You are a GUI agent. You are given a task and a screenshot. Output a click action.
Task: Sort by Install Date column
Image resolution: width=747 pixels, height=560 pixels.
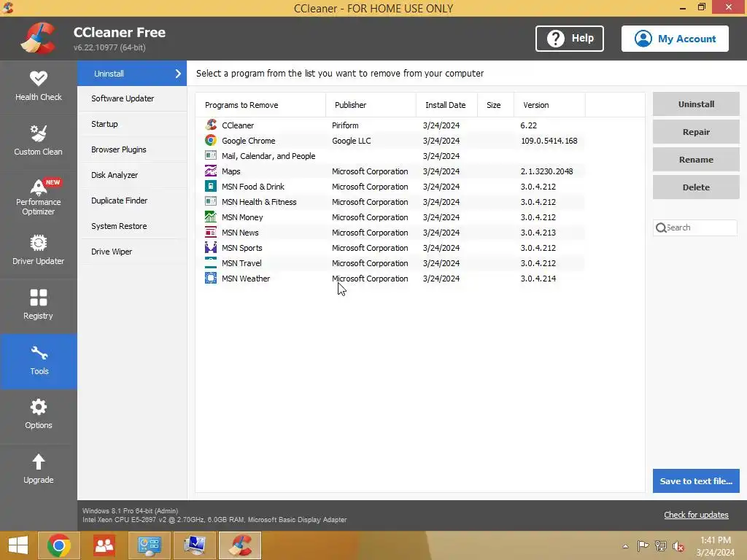pos(447,105)
